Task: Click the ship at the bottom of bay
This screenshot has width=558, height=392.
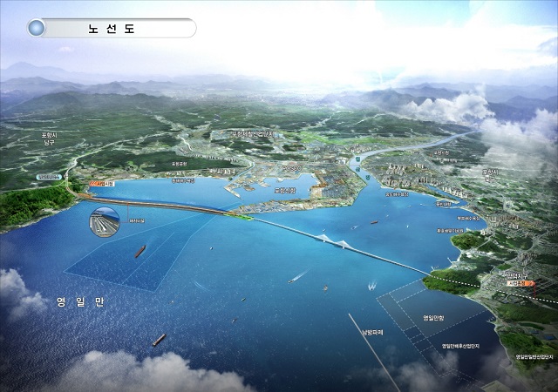Action: pos(159,340)
